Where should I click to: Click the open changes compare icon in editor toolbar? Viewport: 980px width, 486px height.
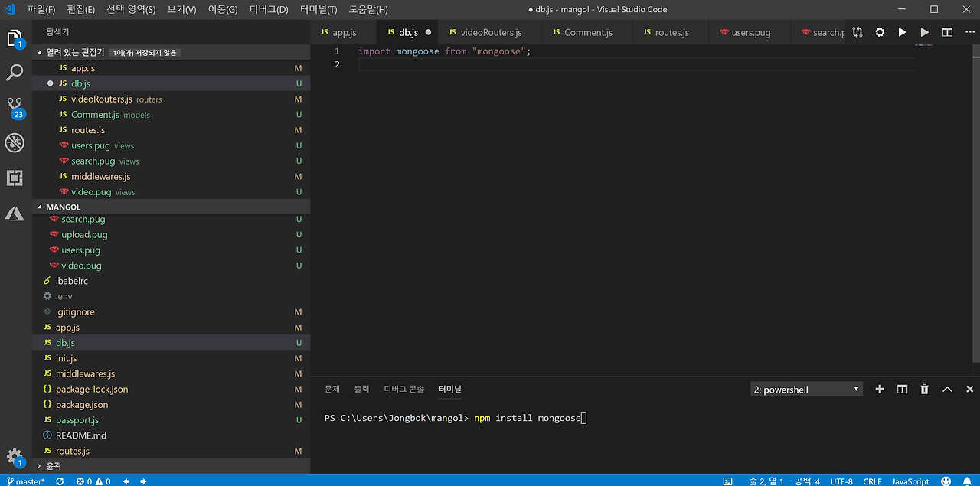tap(857, 32)
